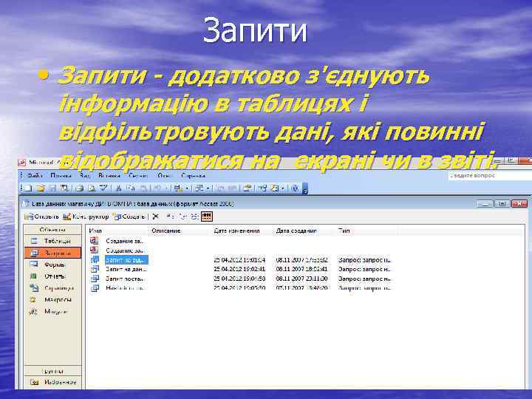Click creation date 08.11.2007 23:11:30
The width and height of the screenshot is (532, 399).
coord(301,279)
